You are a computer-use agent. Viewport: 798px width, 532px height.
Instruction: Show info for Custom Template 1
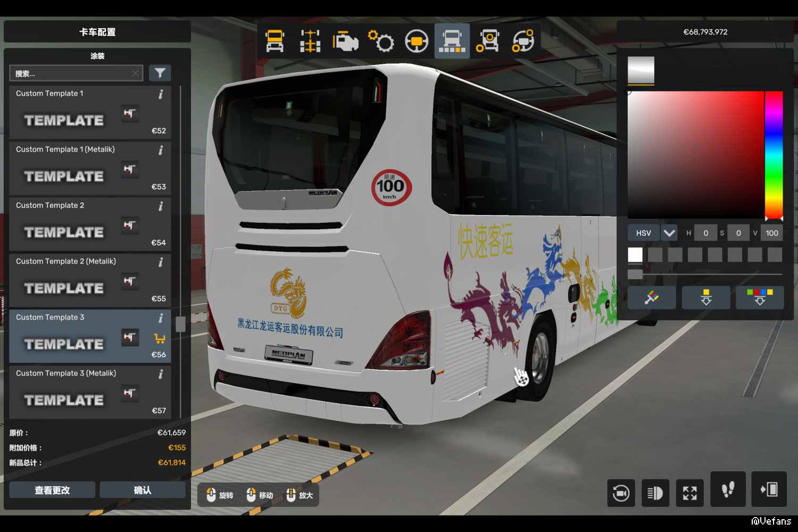tap(161, 94)
